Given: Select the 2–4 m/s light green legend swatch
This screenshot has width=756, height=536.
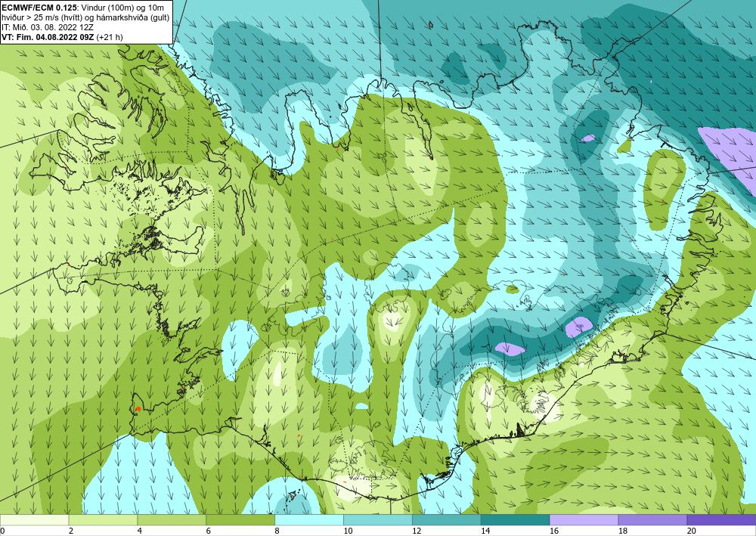Looking at the screenshot, I should tap(103, 520).
